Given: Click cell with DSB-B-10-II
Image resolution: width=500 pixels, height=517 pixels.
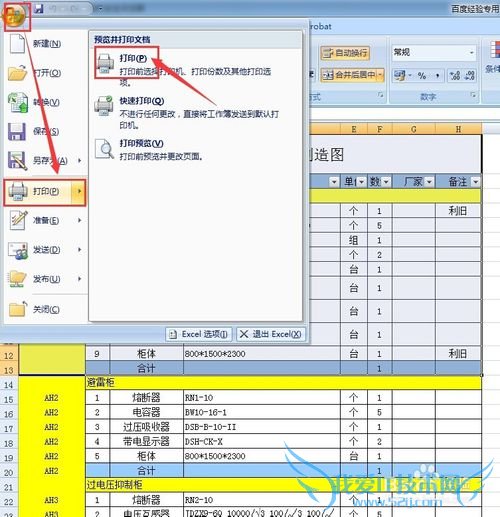Looking at the screenshot, I should (x=262, y=427).
